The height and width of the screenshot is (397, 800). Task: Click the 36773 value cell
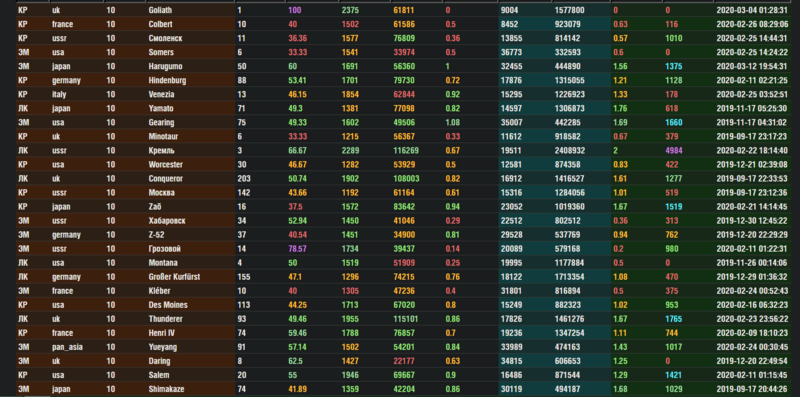512,52
